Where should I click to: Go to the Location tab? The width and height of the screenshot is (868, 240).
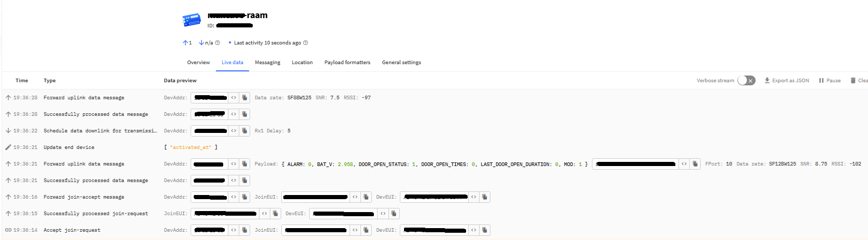tap(302, 63)
